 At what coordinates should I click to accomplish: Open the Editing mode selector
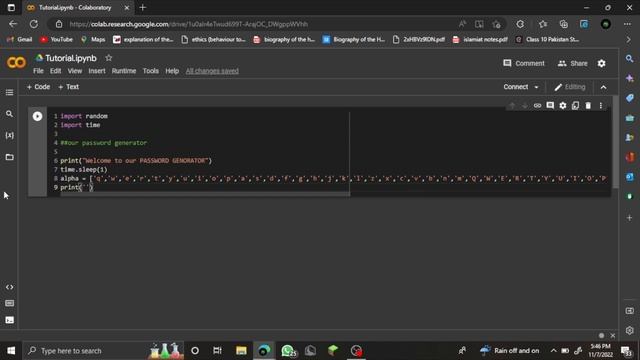pyautogui.click(x=570, y=87)
